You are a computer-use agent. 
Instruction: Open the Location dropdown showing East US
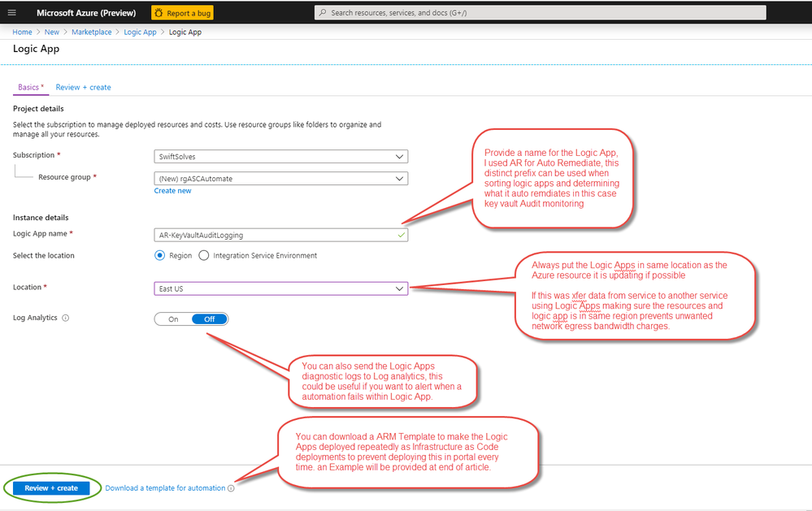pyautogui.click(x=280, y=288)
